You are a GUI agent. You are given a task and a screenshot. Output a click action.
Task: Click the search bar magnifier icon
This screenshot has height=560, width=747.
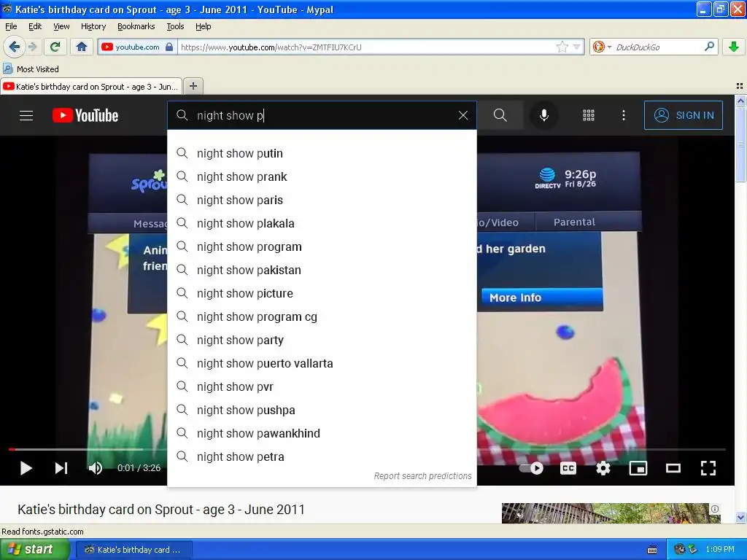(x=709, y=47)
